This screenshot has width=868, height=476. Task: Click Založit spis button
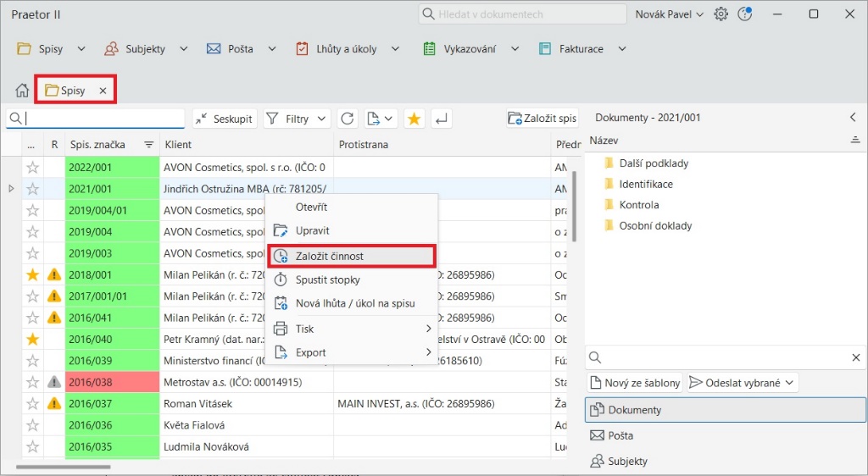click(542, 119)
